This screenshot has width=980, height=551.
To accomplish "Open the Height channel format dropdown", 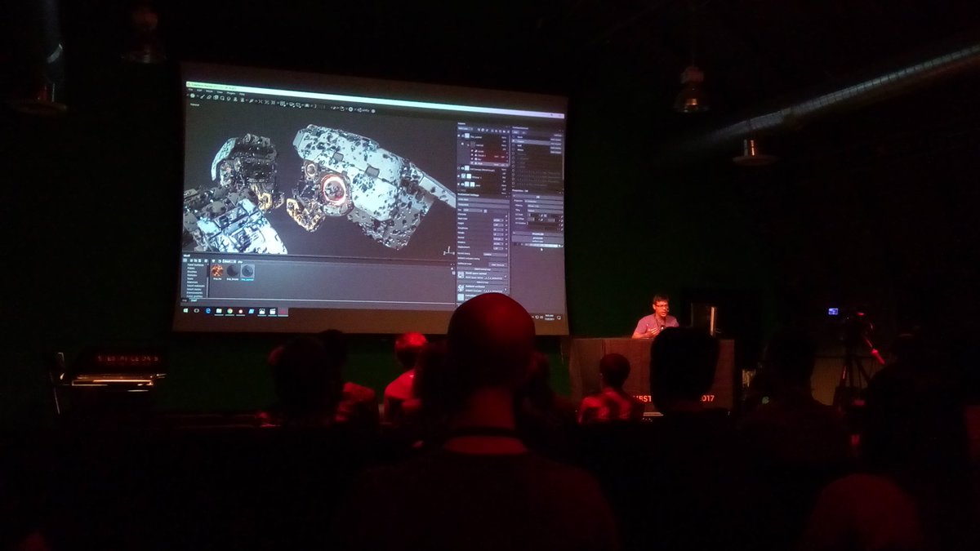I will pos(498,225).
